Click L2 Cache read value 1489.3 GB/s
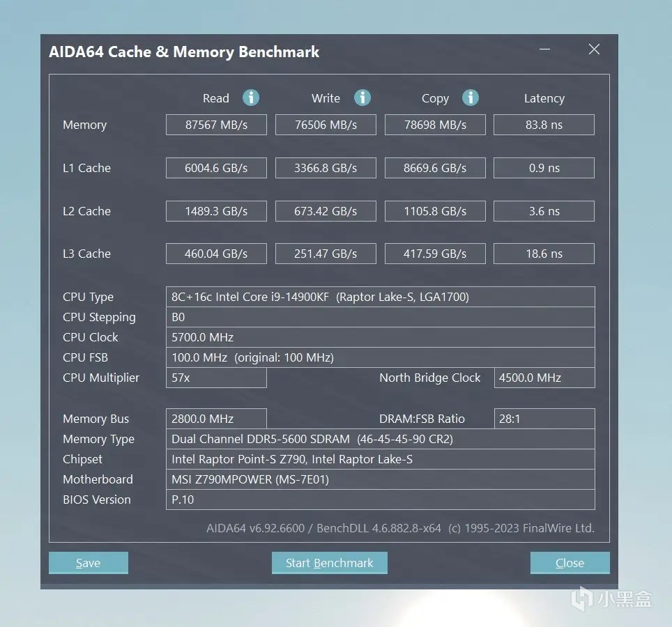The height and width of the screenshot is (627, 672). (x=216, y=211)
